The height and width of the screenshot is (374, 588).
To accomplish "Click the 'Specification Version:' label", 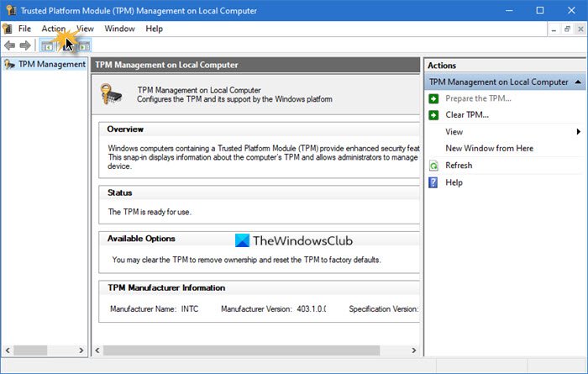I will tap(384, 309).
